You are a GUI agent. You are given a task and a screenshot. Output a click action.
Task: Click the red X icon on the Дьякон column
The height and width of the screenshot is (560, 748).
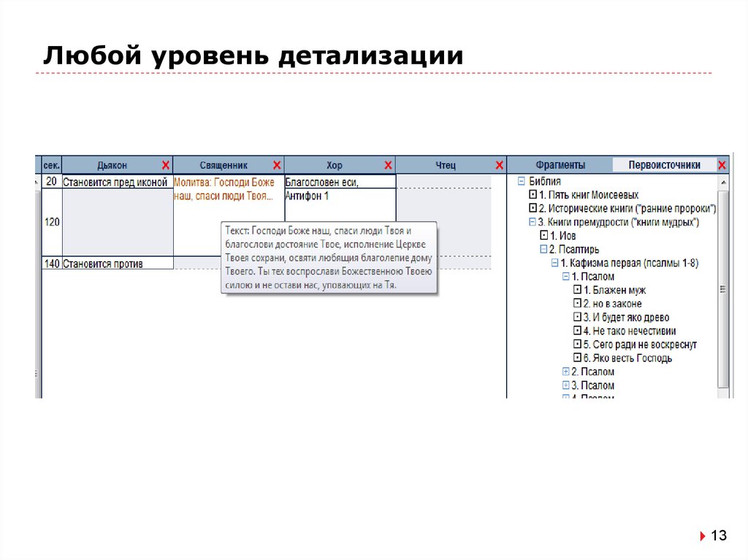click(x=165, y=163)
